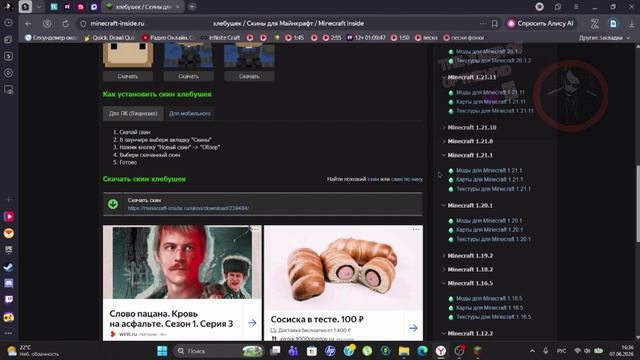640x360 pixels.
Task: Open Текстуры для Minecraft 1.16.5 link
Action: pos(493,317)
